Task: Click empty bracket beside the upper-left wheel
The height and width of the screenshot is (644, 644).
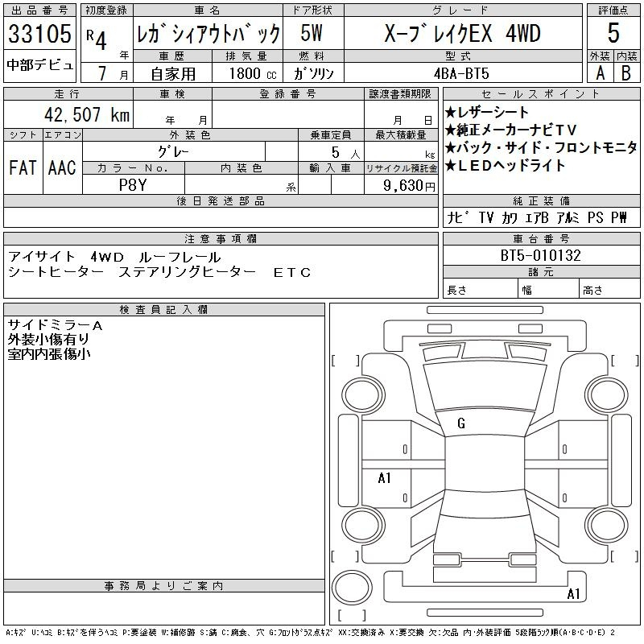Action: 345,360
